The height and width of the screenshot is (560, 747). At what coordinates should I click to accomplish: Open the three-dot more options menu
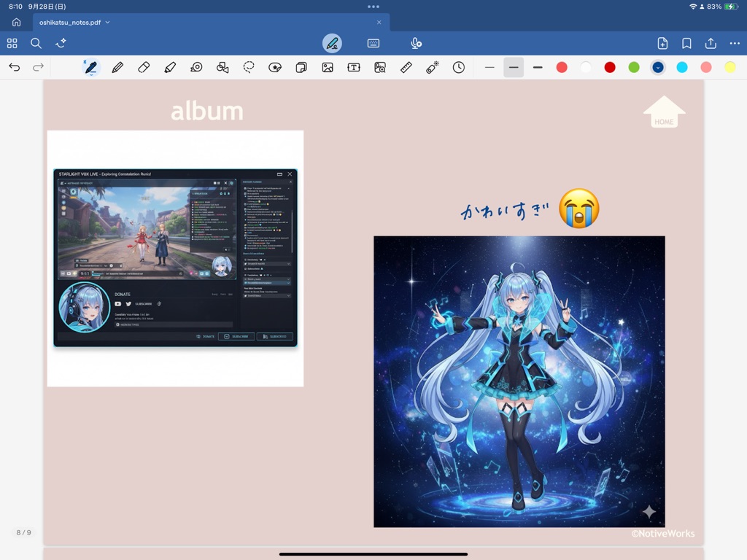coord(734,44)
